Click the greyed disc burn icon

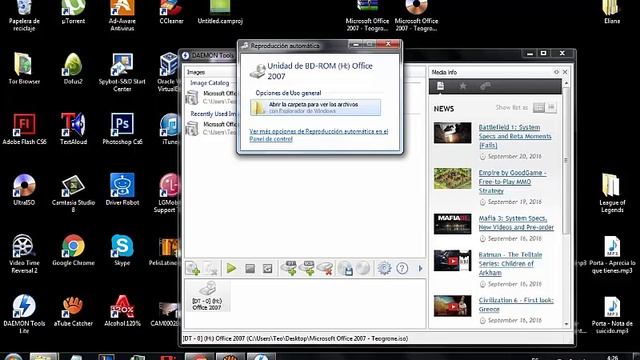[x=362, y=268]
